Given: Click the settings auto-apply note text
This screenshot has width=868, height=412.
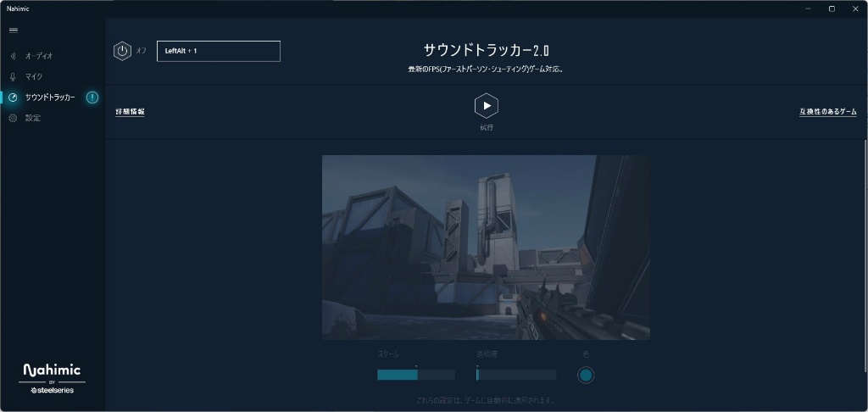Looking at the screenshot, I should 486,400.
